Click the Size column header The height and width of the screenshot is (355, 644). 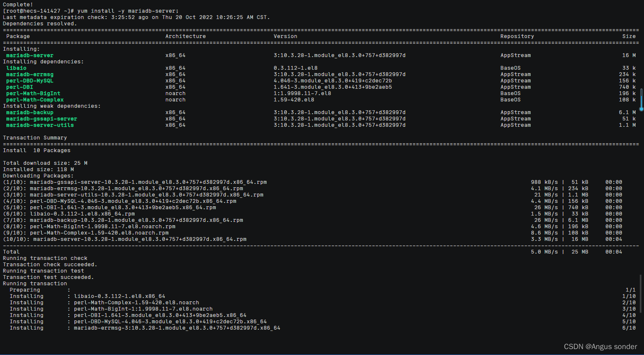pyautogui.click(x=629, y=36)
